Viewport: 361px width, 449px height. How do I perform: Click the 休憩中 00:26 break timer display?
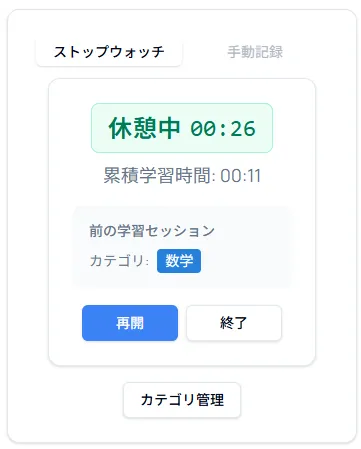[182, 128]
